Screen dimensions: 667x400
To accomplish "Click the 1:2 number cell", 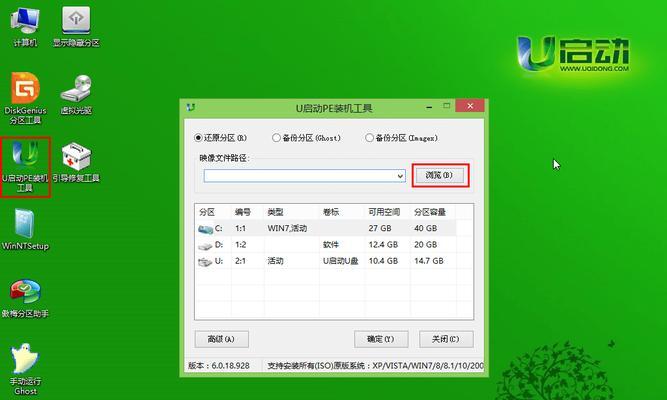I will pyautogui.click(x=240, y=245).
